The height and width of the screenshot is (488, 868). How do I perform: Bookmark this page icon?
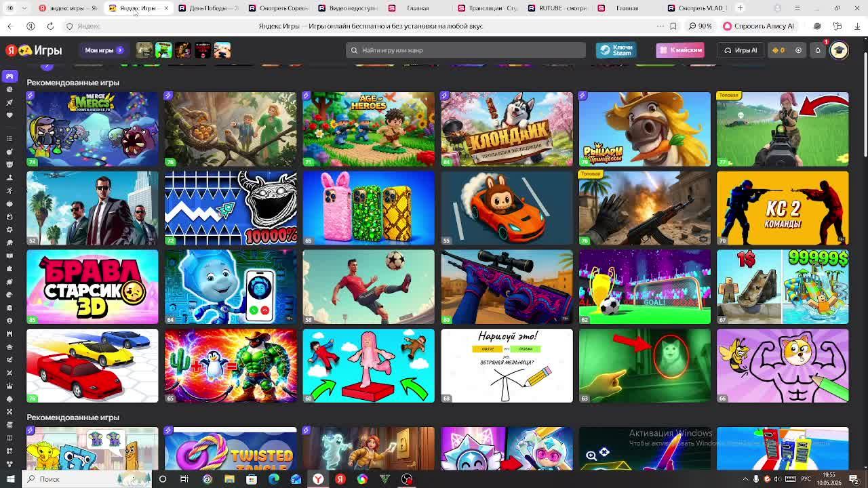pos(673,26)
